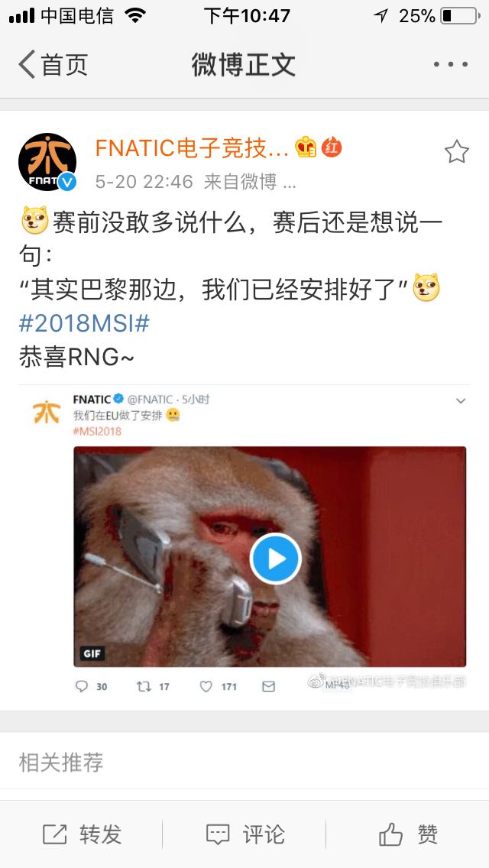The height and width of the screenshot is (868, 489).
Task: Tap the star favorite icon
Action: pyautogui.click(x=456, y=152)
